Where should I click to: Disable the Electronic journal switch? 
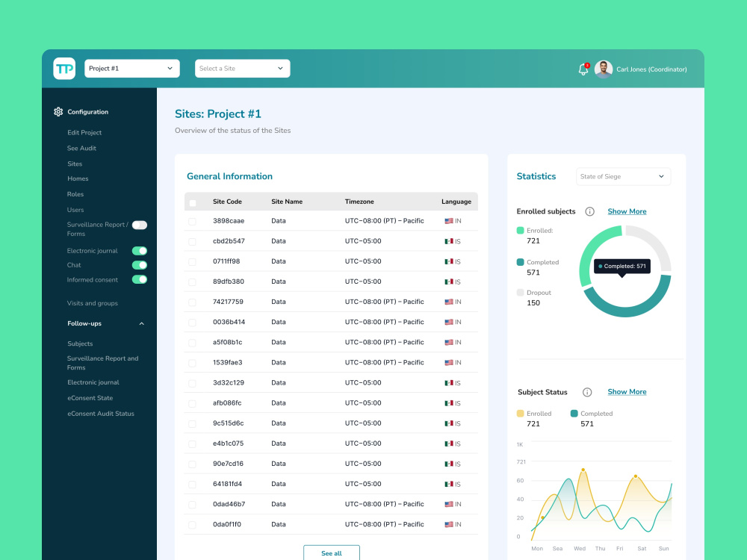140,251
